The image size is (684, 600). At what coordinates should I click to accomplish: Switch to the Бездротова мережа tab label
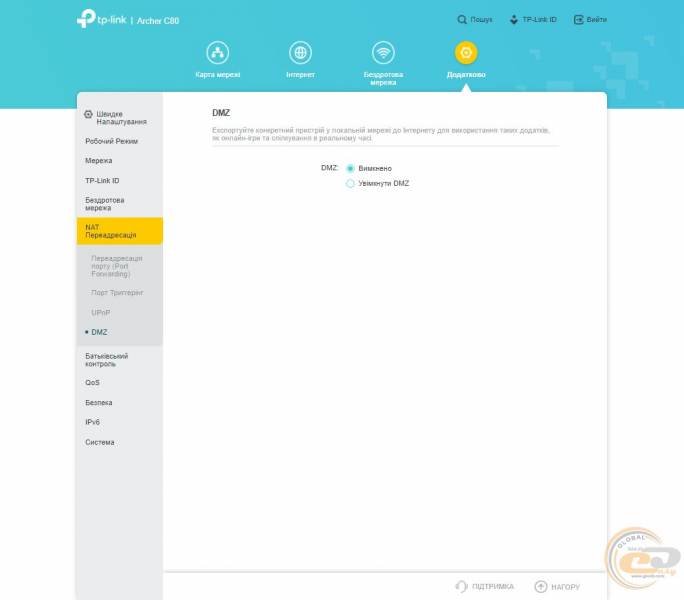click(x=383, y=79)
